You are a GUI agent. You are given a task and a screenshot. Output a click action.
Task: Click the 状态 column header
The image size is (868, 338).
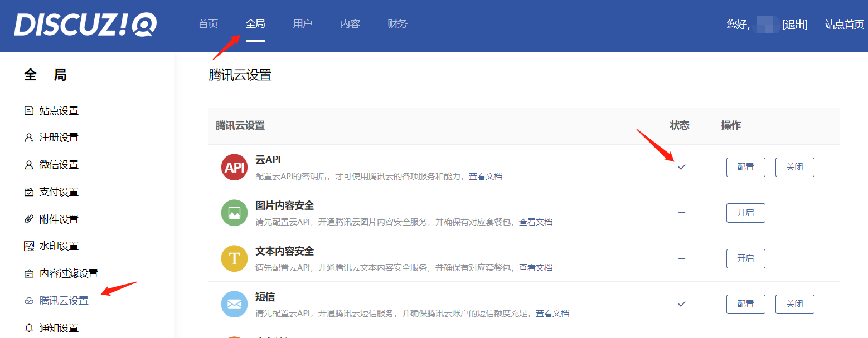[680, 125]
